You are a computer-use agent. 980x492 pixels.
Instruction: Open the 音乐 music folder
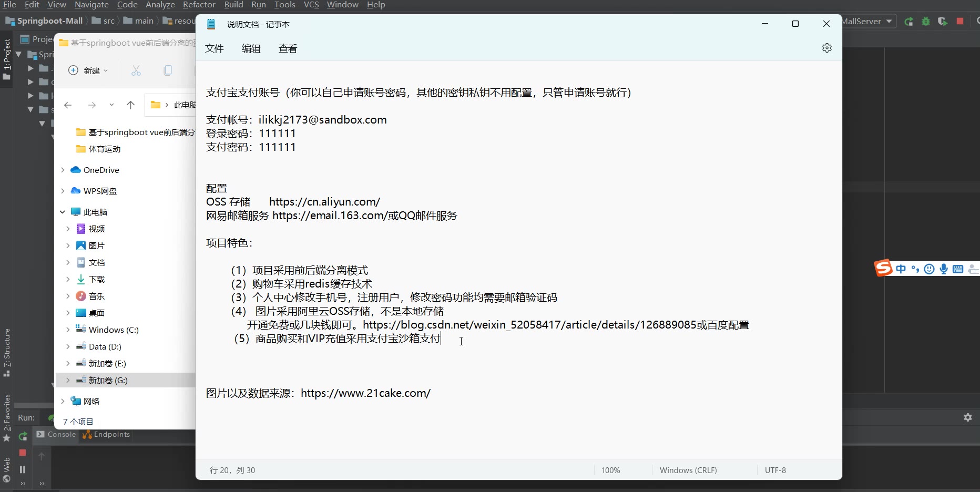[97, 296]
